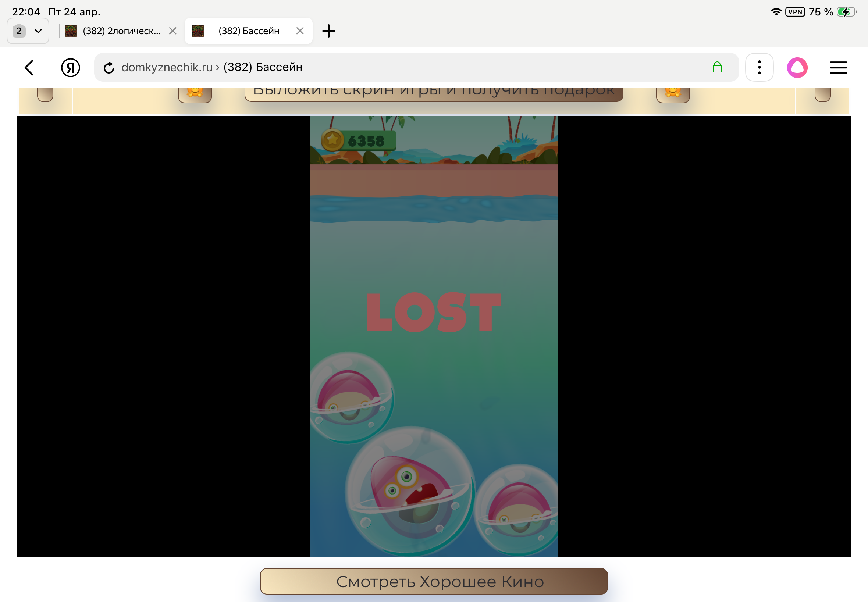Tap the green lock security icon
868x603 pixels.
point(717,68)
